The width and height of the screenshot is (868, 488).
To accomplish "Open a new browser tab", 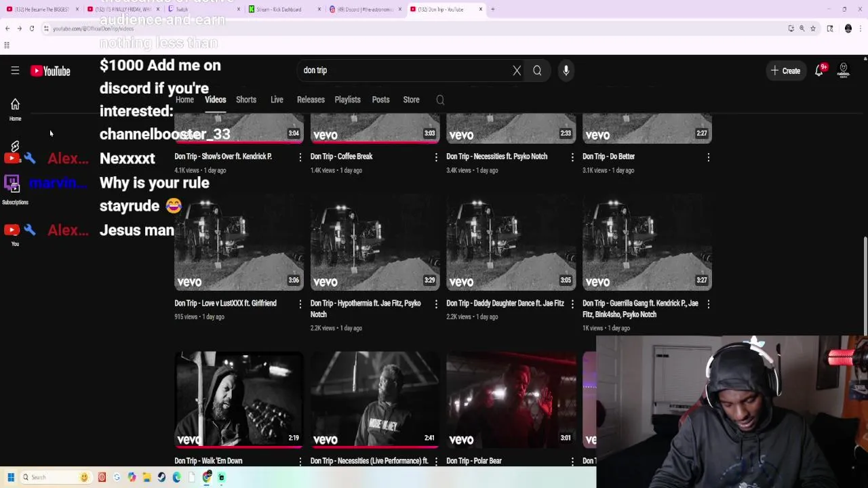I will [x=493, y=9].
